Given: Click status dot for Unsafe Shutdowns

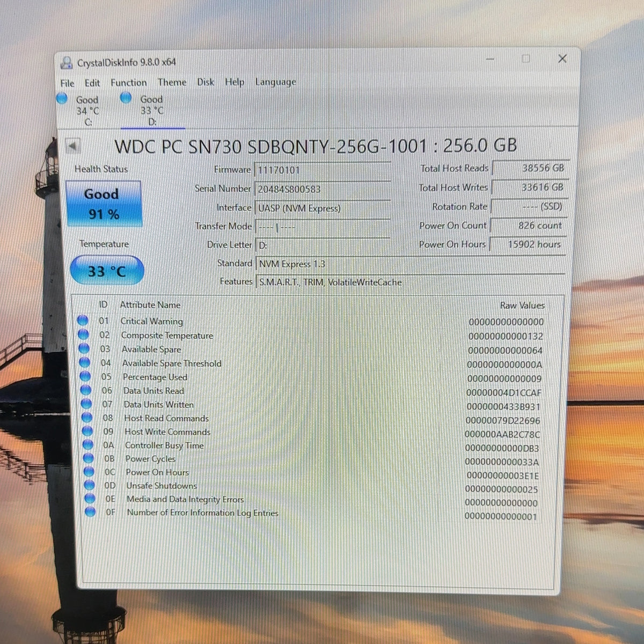Looking at the screenshot, I should click(89, 485).
